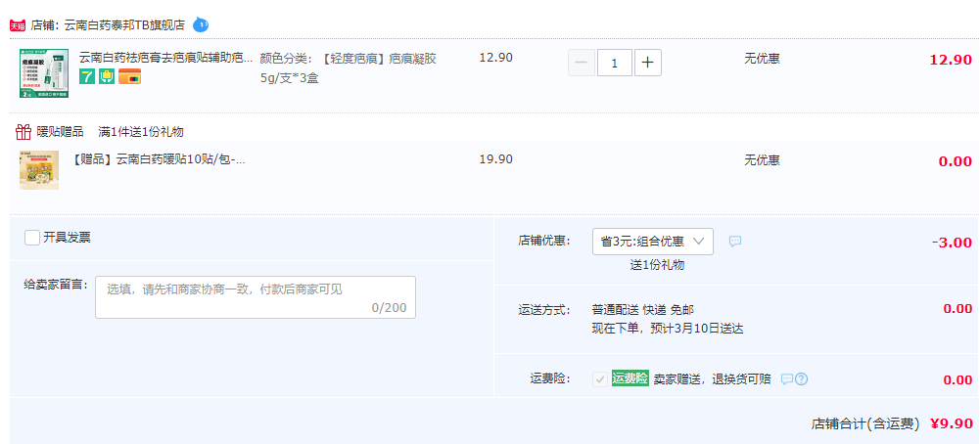Viewport: 980px width, 444px height.
Task: Open the 暖贴 gift product thumbnail image
Action: [x=39, y=170]
